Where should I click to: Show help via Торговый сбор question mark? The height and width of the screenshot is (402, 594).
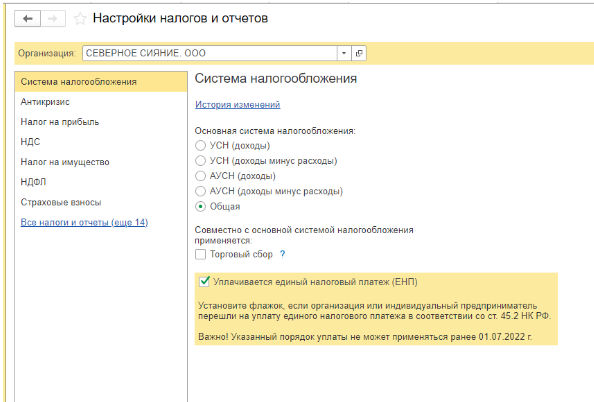pyautogui.click(x=282, y=254)
